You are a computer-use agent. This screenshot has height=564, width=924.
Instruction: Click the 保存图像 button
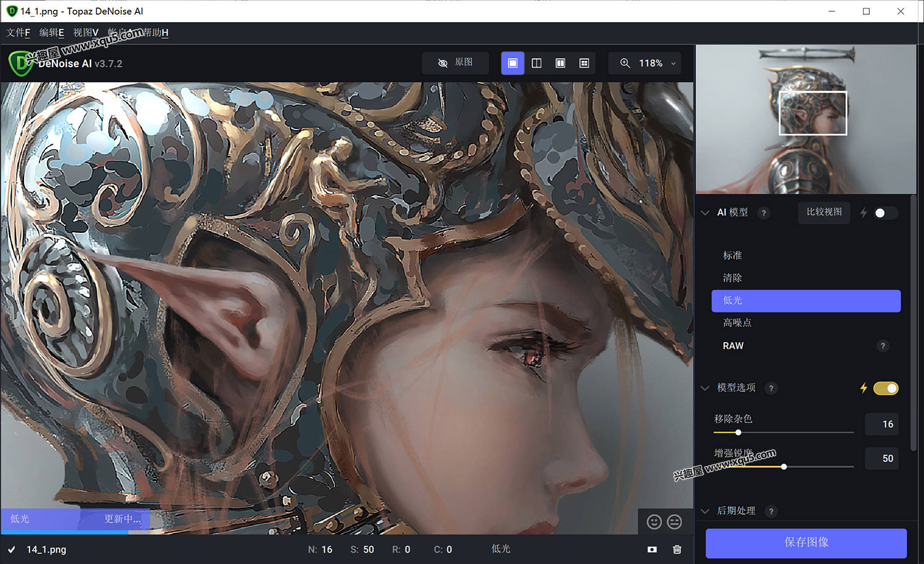(x=806, y=542)
